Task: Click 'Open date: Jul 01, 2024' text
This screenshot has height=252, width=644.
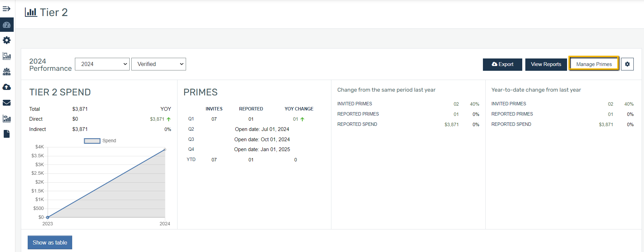Action: (262, 129)
